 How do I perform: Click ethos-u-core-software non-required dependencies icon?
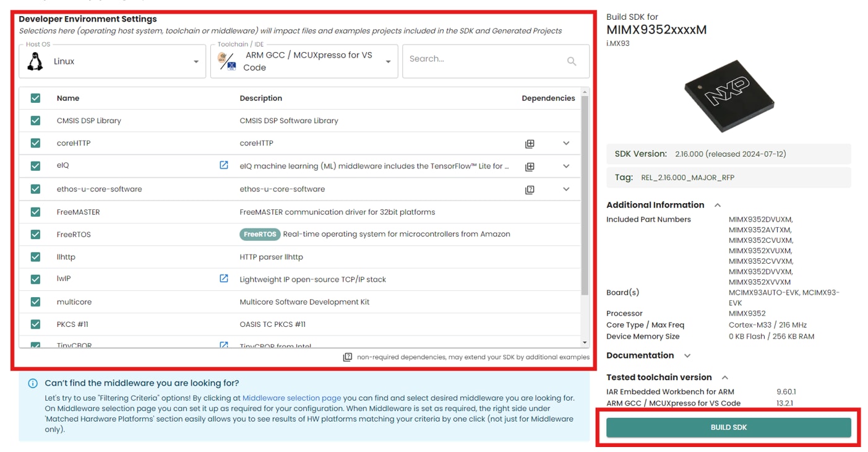point(530,189)
